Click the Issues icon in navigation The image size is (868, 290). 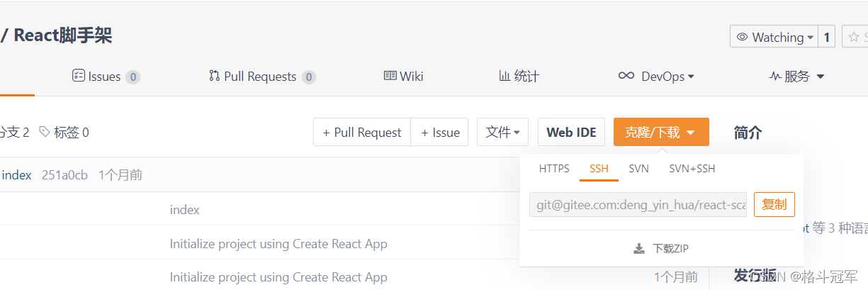point(79,75)
